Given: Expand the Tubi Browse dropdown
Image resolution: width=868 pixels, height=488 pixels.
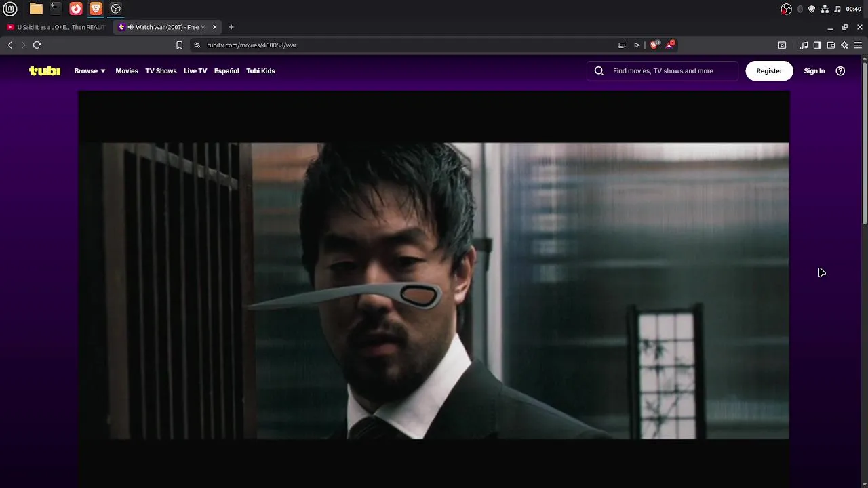Looking at the screenshot, I should (x=90, y=70).
